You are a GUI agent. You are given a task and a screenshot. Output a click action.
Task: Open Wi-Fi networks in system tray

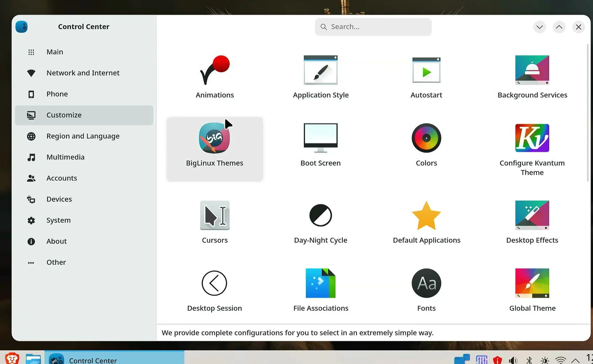pos(561,360)
